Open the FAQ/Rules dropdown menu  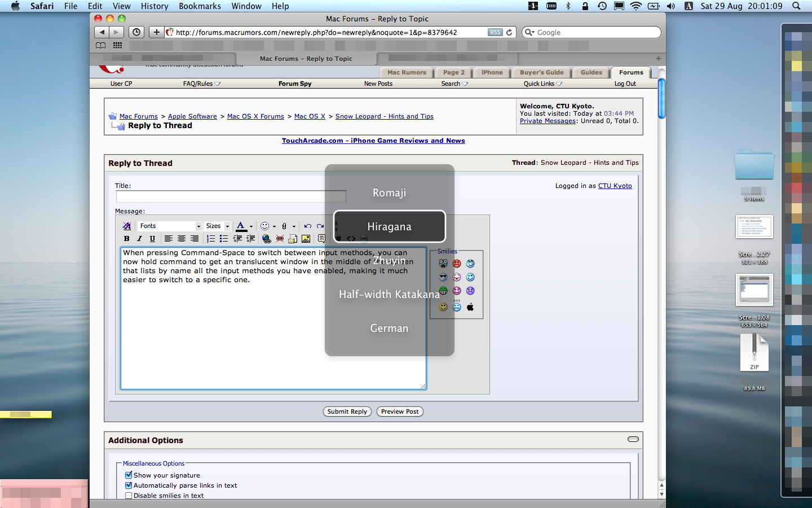coord(201,84)
